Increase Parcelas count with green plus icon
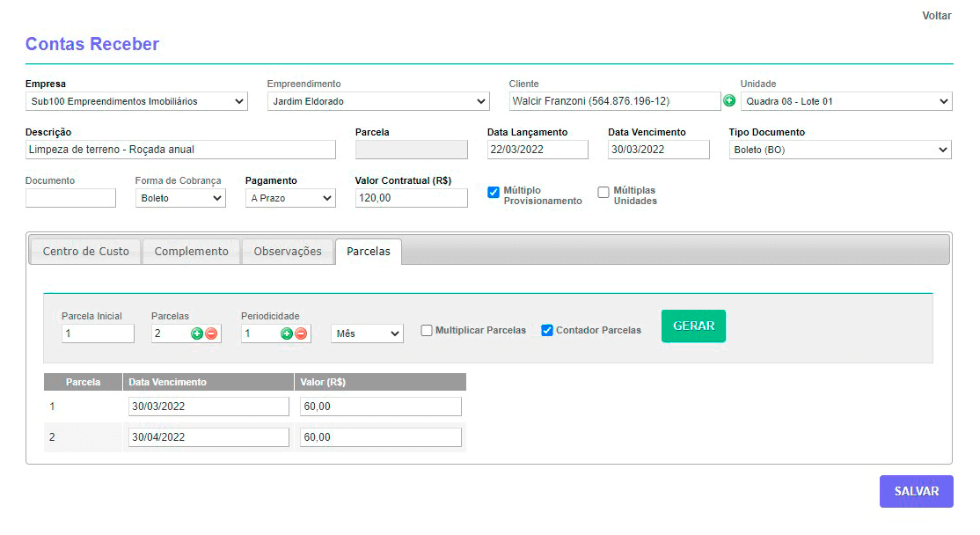This screenshot has height=535, width=980. (x=197, y=333)
